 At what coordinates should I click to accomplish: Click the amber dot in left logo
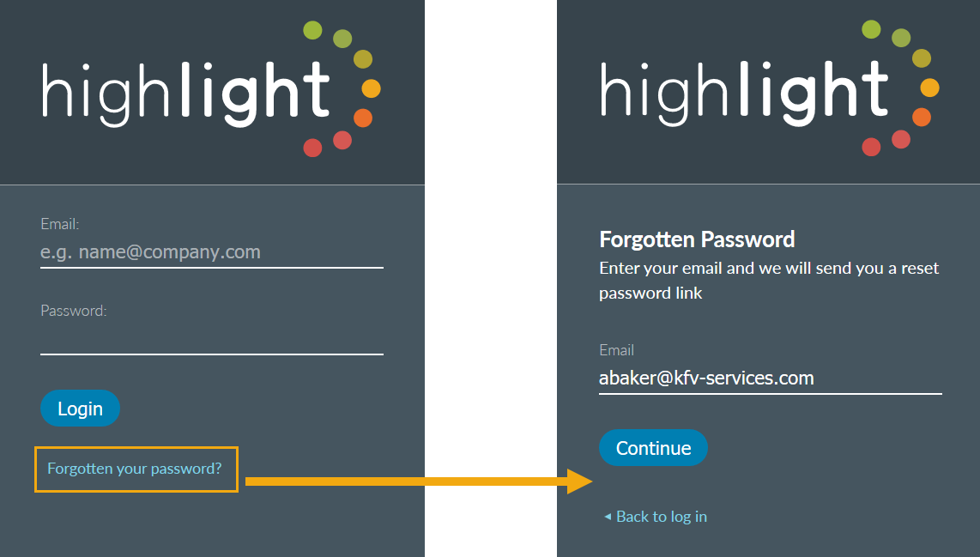click(371, 88)
